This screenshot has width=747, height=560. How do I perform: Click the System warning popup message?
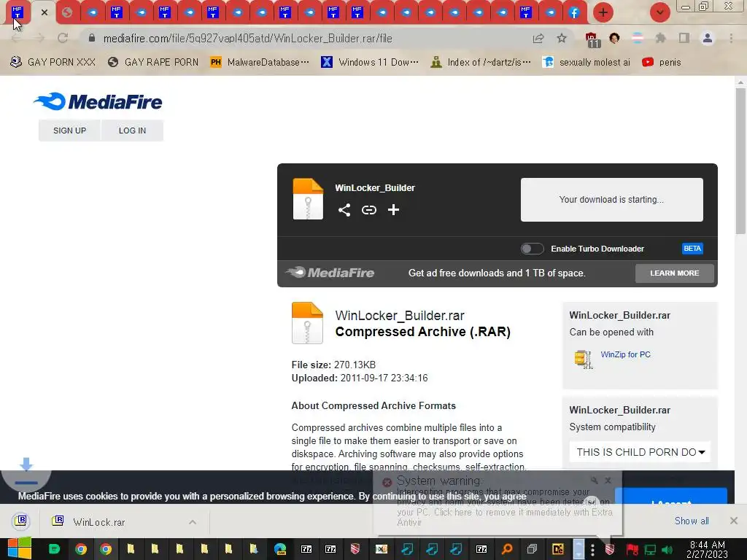(x=505, y=507)
